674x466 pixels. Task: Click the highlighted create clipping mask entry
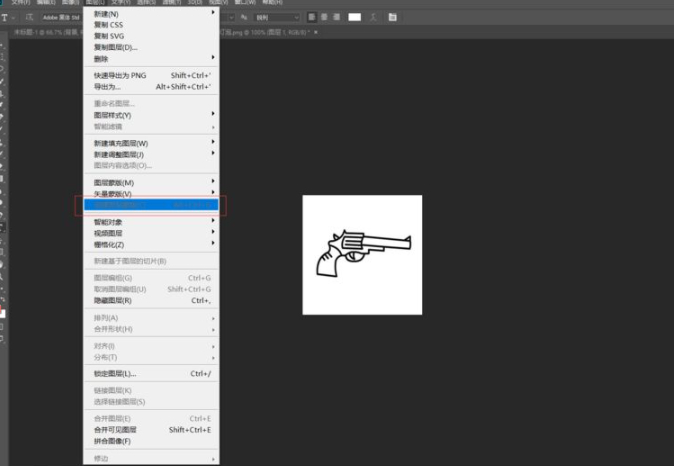pos(151,205)
